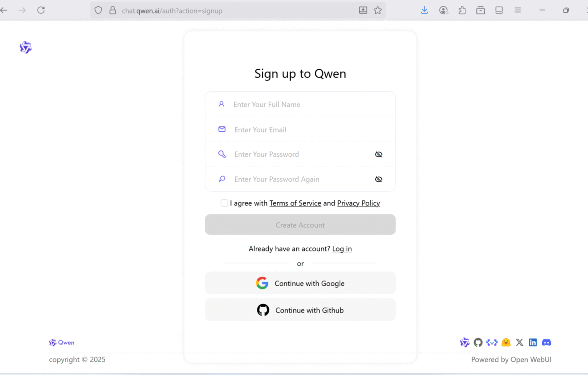Open the browser extensions puzzle-piece menu
Viewport: 588px width, 375px height.
[462, 10]
